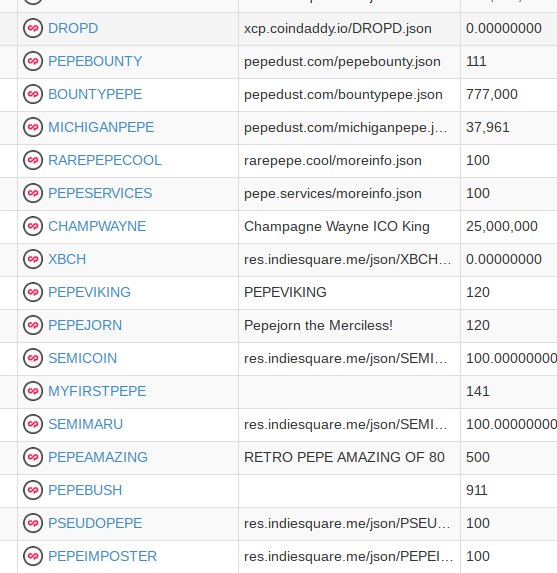The height and width of the screenshot is (573, 557).
Task: Select the res.indiesquare.me/json/PSEU description
Action: (x=347, y=523)
